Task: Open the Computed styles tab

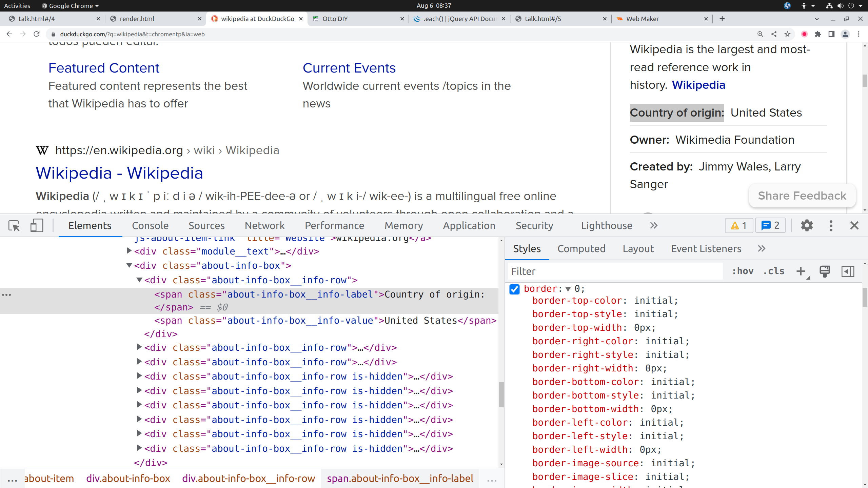Action: [x=581, y=249]
